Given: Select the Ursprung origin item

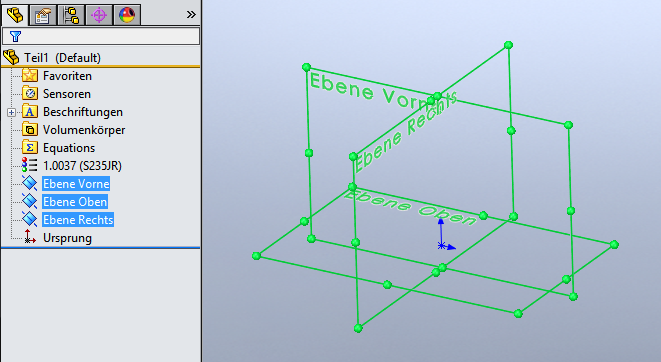Looking at the screenshot, I should coord(67,238).
